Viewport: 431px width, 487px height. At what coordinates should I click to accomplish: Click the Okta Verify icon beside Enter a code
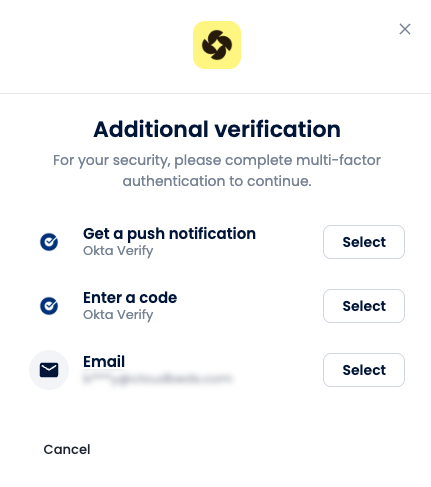(x=49, y=306)
